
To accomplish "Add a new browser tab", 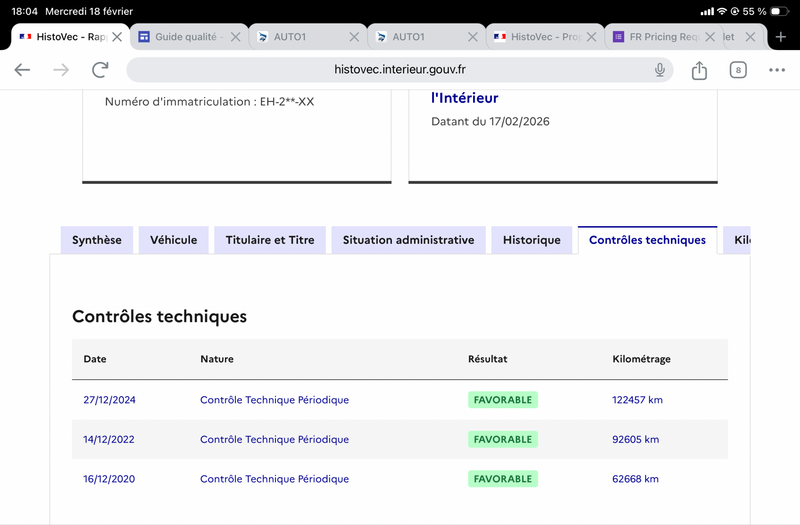I will [781, 37].
